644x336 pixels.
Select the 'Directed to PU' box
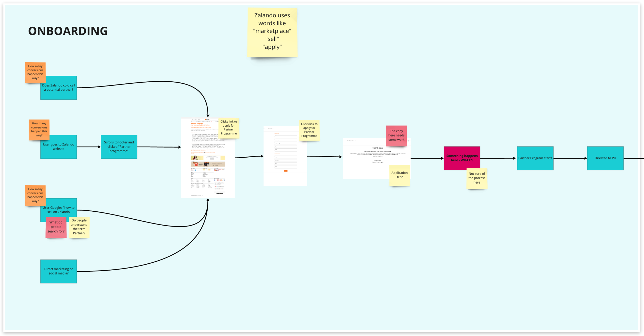(x=605, y=158)
